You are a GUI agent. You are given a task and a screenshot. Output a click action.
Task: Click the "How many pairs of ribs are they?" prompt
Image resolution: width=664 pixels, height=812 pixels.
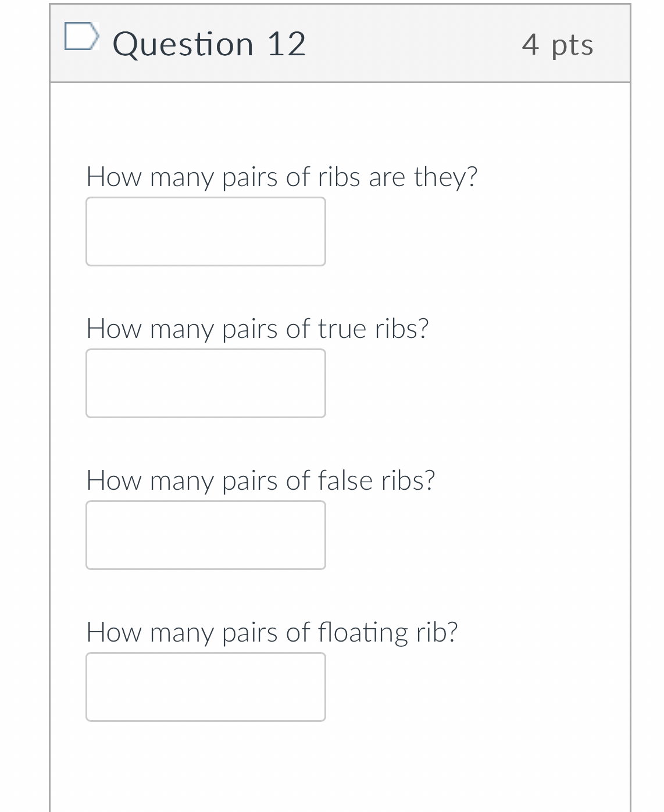[x=281, y=177]
